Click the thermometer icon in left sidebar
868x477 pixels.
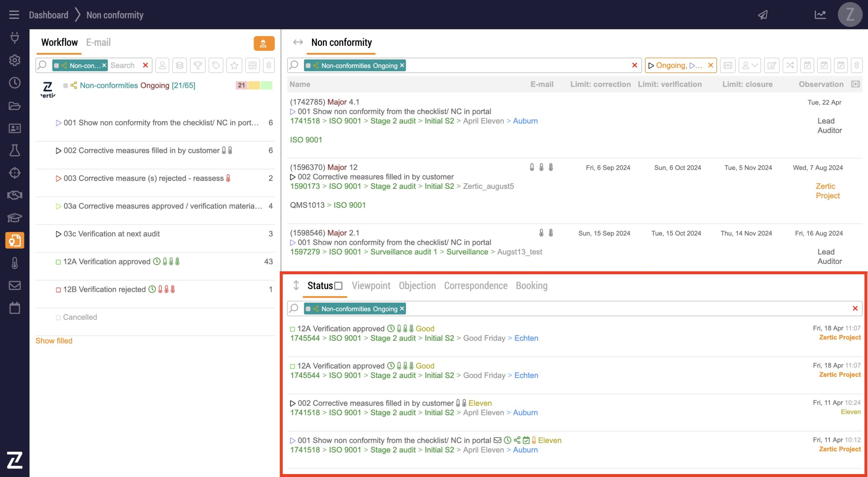15,263
